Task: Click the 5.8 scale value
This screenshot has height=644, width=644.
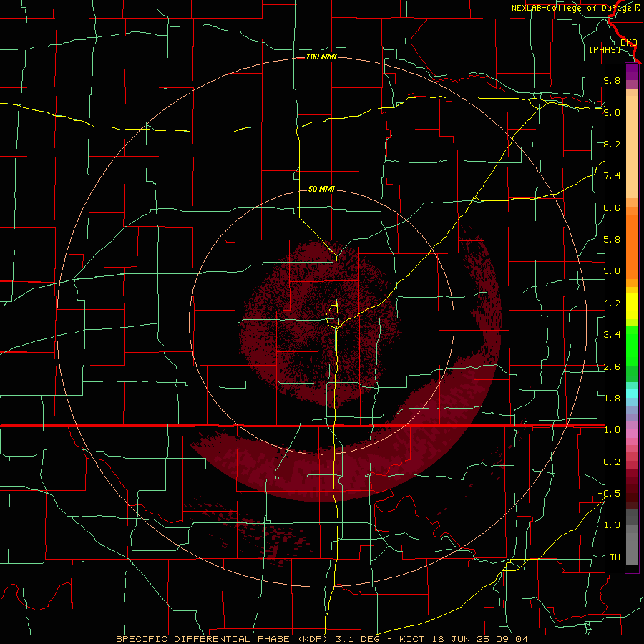Action: (612, 240)
